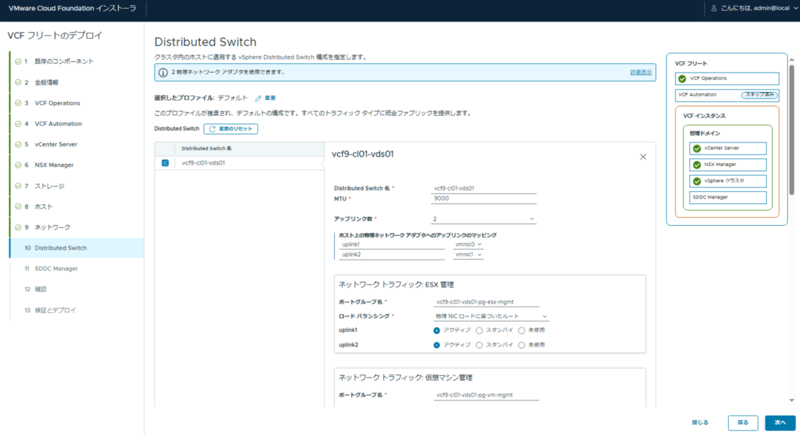Set ESX mgmt uplink1 to Active

[437, 330]
